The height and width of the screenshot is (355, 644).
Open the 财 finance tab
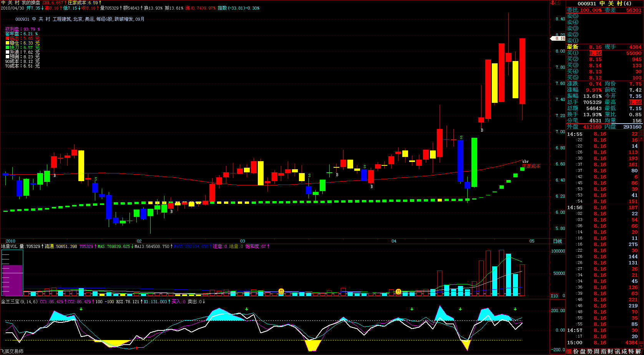611,351
